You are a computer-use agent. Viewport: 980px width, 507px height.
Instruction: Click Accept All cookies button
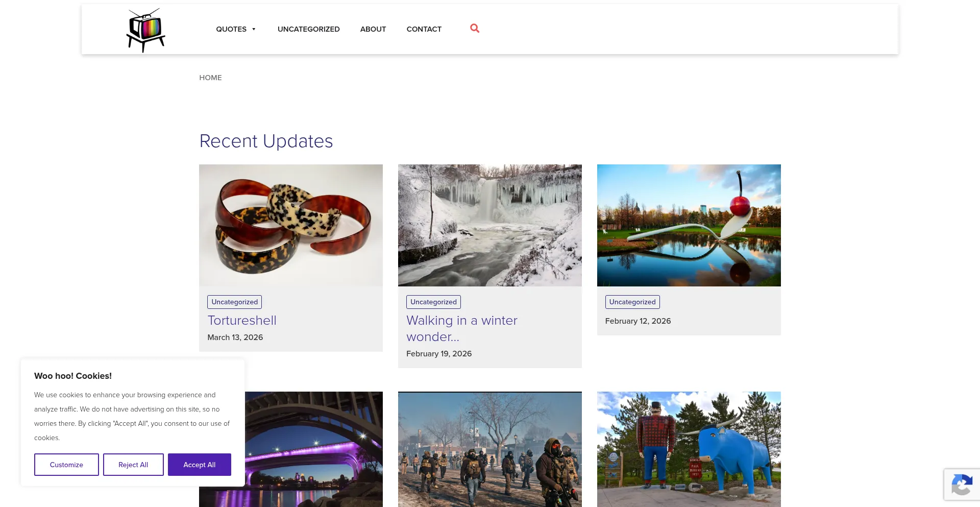click(200, 465)
